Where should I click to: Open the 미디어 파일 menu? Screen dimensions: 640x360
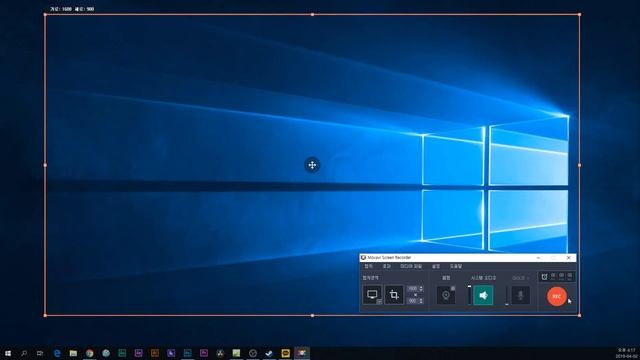(411, 266)
